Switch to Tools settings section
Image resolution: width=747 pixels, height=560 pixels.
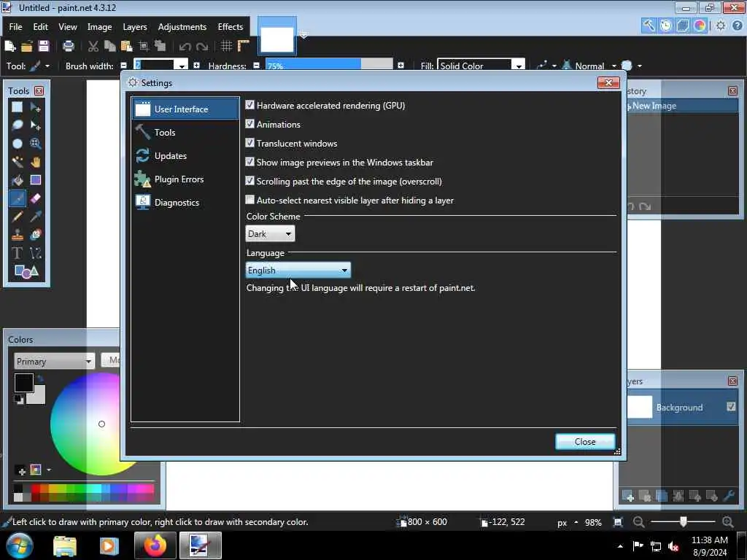(185, 133)
